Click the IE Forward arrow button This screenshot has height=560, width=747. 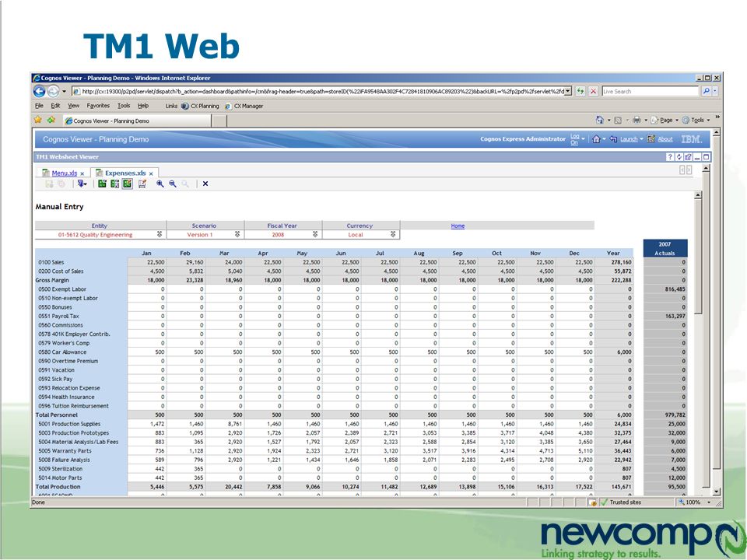click(x=54, y=91)
